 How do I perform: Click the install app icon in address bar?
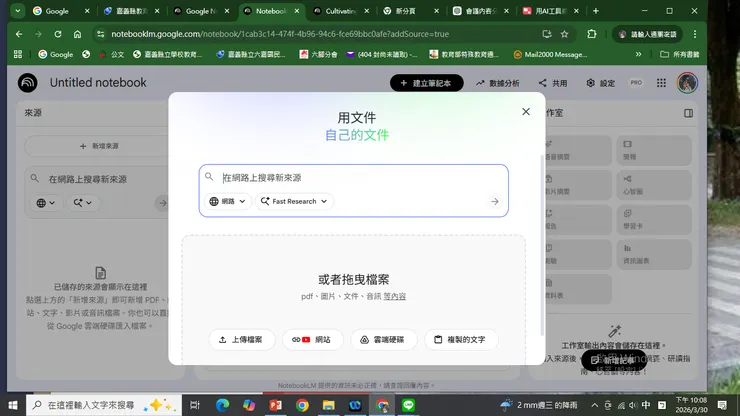pyautogui.click(x=547, y=34)
